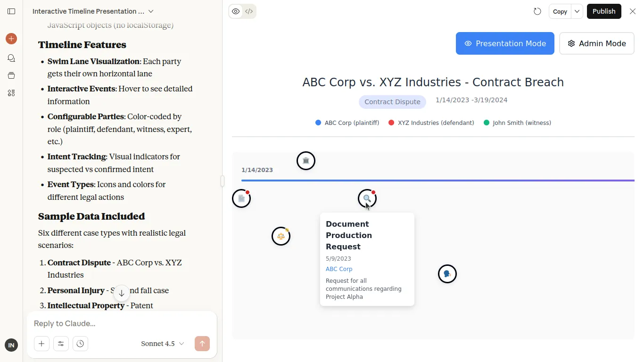
Task: Open the Copy options dropdown arrow
Action: tap(577, 11)
